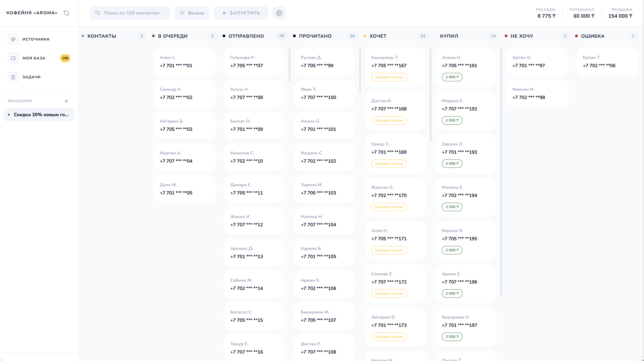
Task: Click the Ошибка column header
Action: click(x=593, y=36)
